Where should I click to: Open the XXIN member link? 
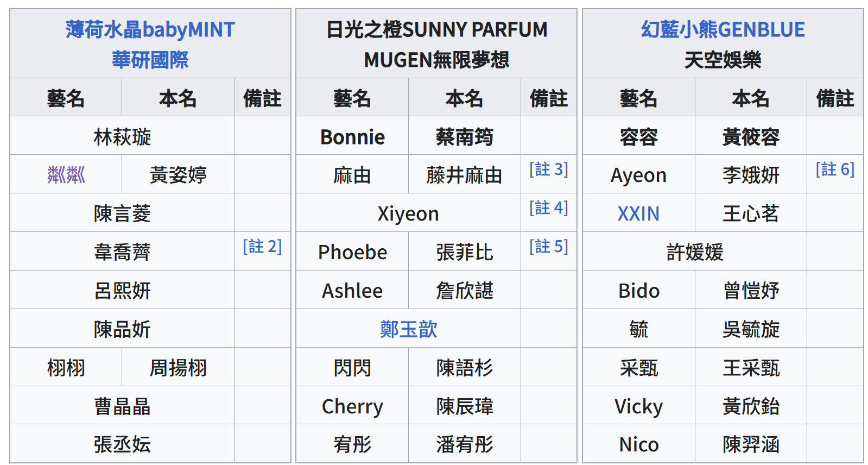tap(638, 213)
